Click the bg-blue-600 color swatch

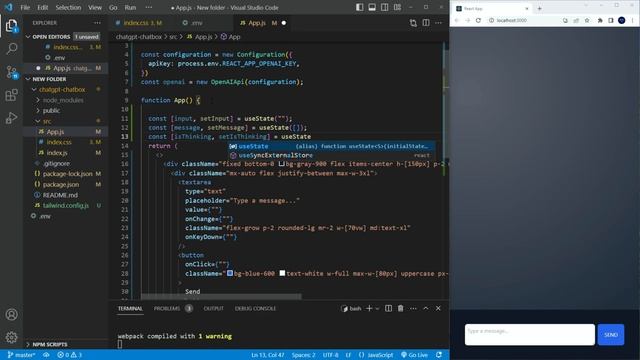[230, 273]
